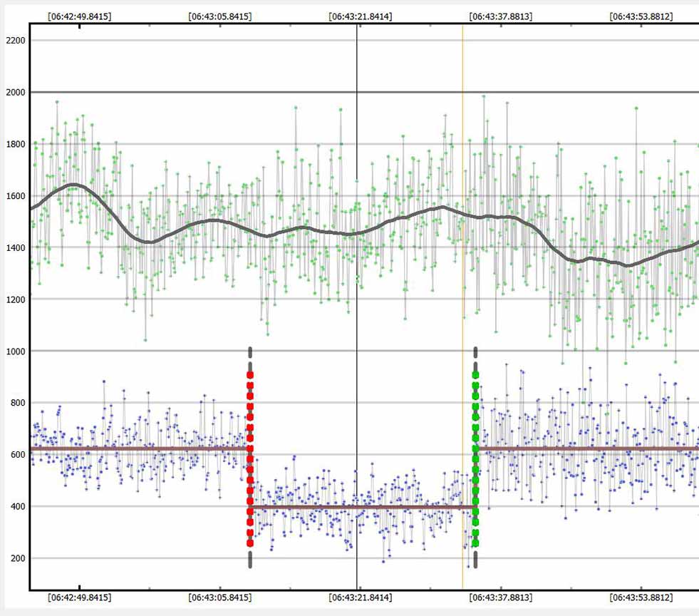This screenshot has width=699, height=616.
Task: Click bottom axis label 06:43:37.8813
Action: 501,597
